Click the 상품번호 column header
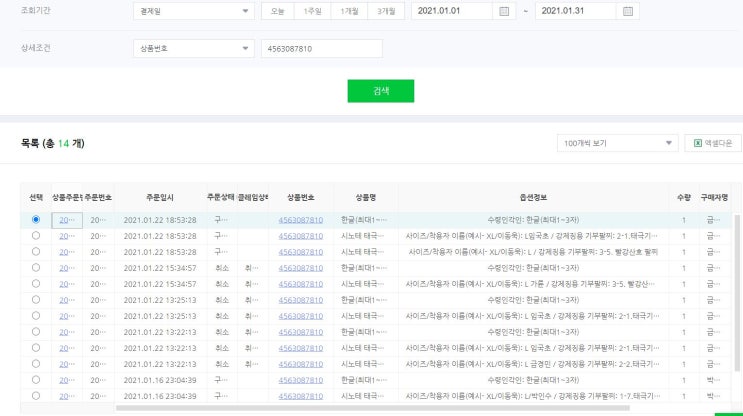The image size is (743, 416). [300, 198]
